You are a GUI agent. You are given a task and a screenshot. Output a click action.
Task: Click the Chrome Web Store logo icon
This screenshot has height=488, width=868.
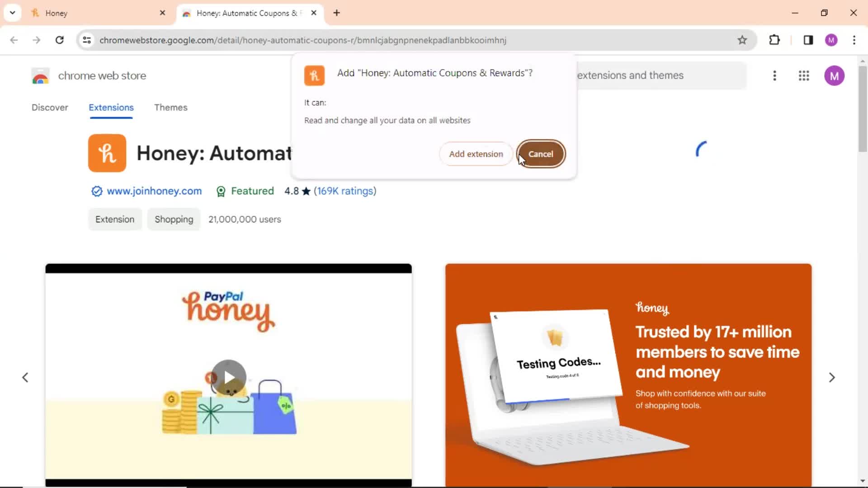(x=39, y=75)
